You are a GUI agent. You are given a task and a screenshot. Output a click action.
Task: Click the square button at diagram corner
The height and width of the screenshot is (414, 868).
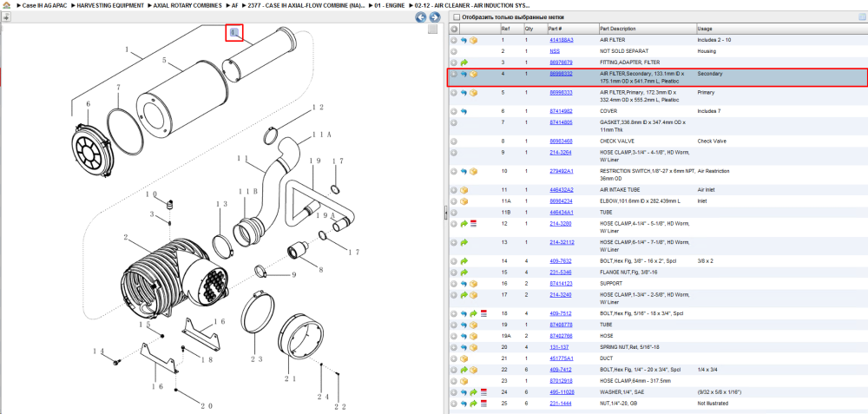(432, 29)
